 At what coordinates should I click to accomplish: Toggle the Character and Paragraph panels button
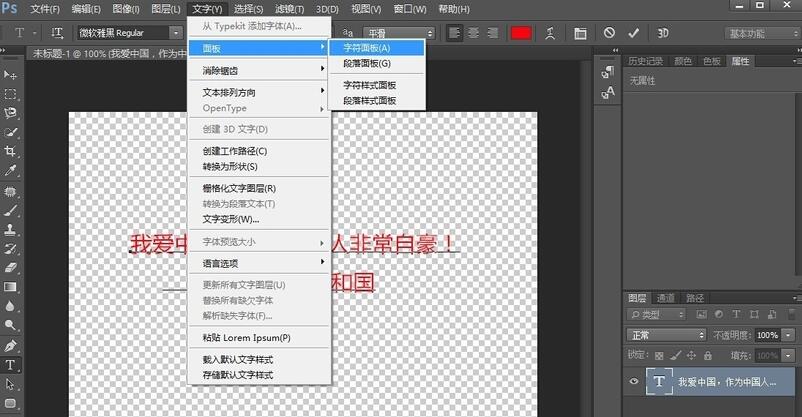tap(580, 33)
